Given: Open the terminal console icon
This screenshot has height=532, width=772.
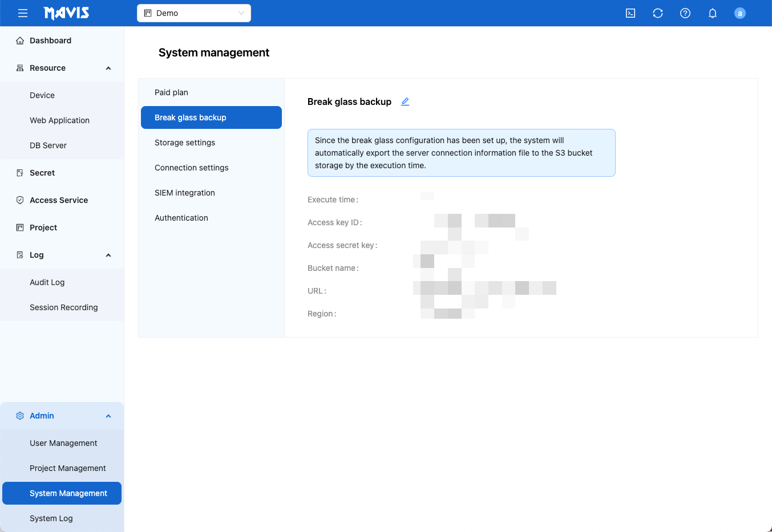Looking at the screenshot, I should [x=630, y=13].
